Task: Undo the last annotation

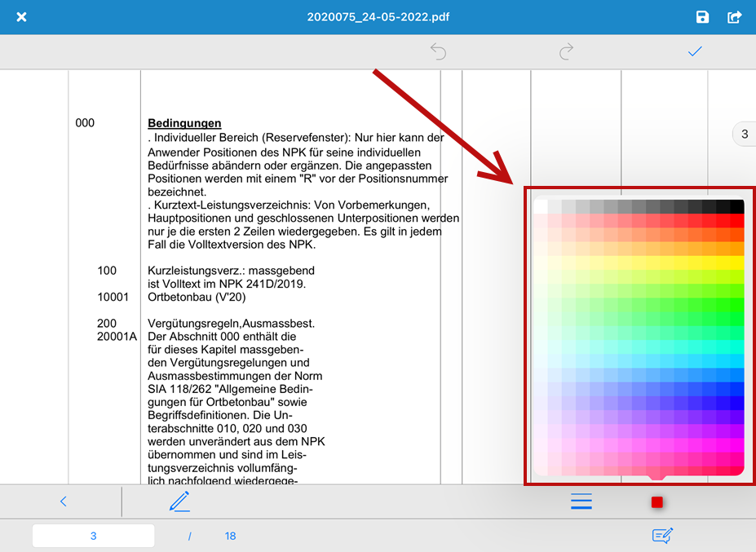Action: (438, 51)
